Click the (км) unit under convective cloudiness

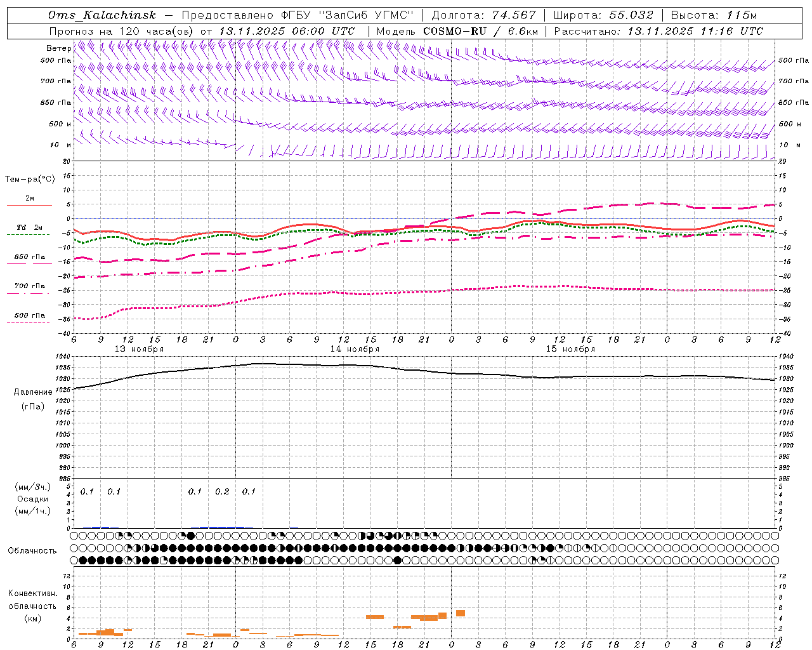pyautogui.click(x=32, y=619)
